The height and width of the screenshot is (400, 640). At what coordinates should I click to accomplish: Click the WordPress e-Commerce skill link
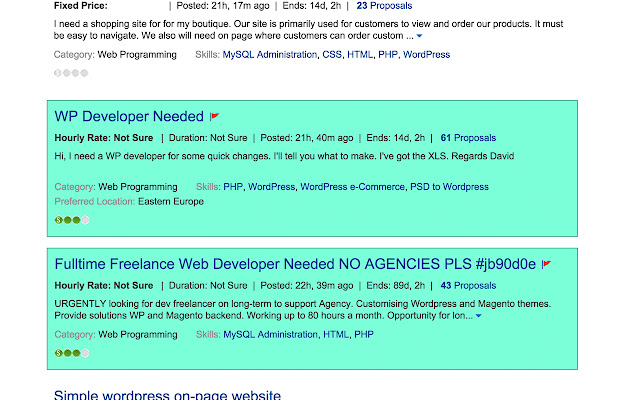[x=353, y=187]
